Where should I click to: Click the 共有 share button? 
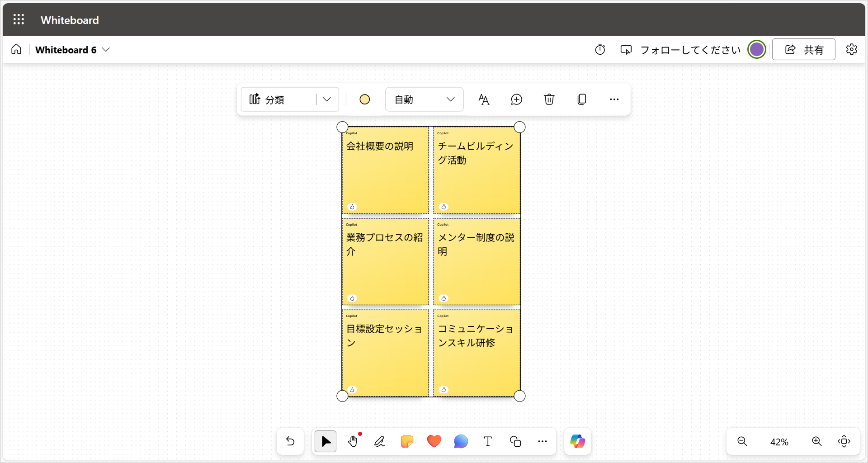click(x=803, y=50)
